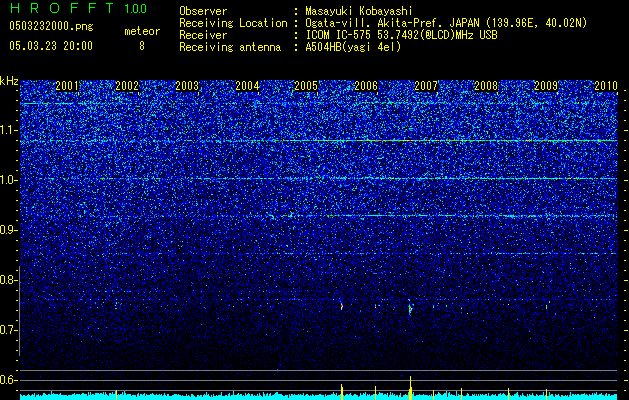Click the 2003 time axis label
629x400 pixels.
pyautogui.click(x=187, y=85)
